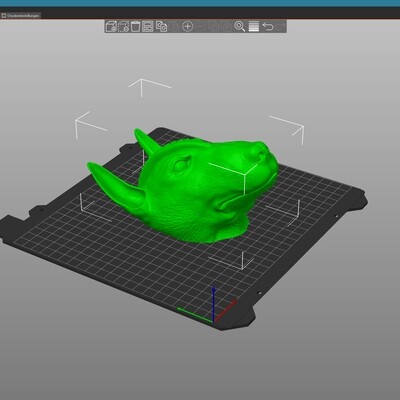The height and width of the screenshot is (400, 400).
Task: Click the icon on the Druckeinstellungen tab
Action: (4, 15)
